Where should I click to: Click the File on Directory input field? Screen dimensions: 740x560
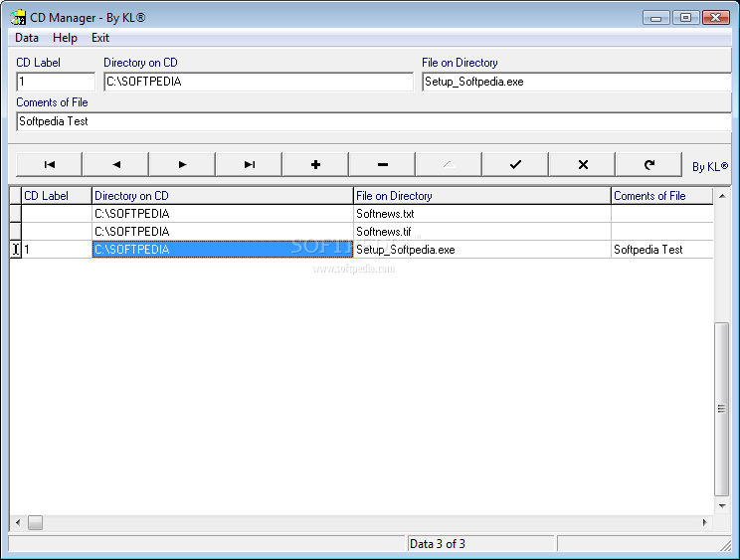pos(577,82)
